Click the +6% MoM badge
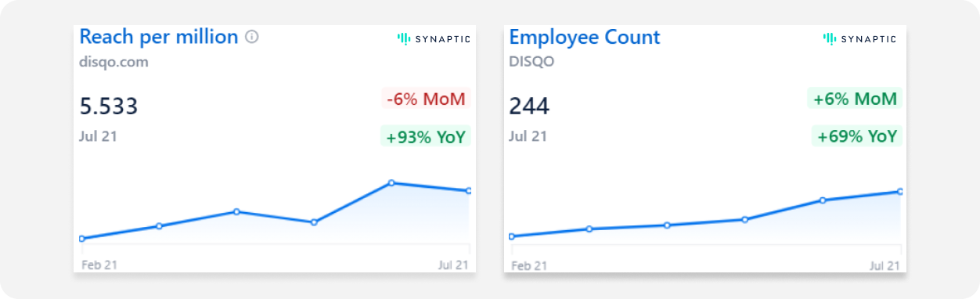Image resolution: width=980 pixels, height=299 pixels. pyautogui.click(x=855, y=99)
